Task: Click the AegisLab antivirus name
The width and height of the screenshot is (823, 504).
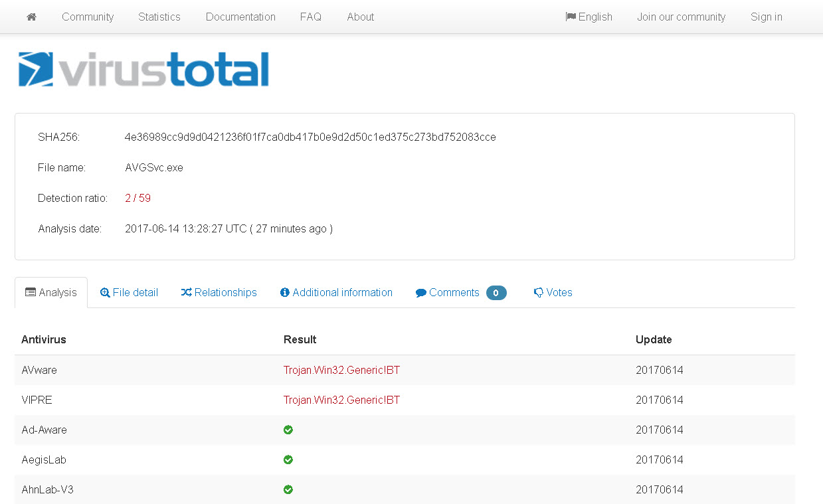Action: pos(44,460)
